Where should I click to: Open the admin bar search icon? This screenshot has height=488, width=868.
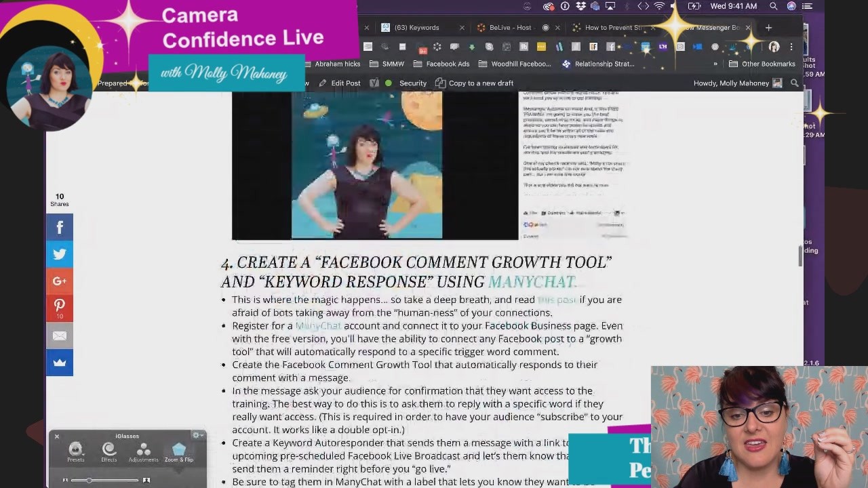click(795, 83)
